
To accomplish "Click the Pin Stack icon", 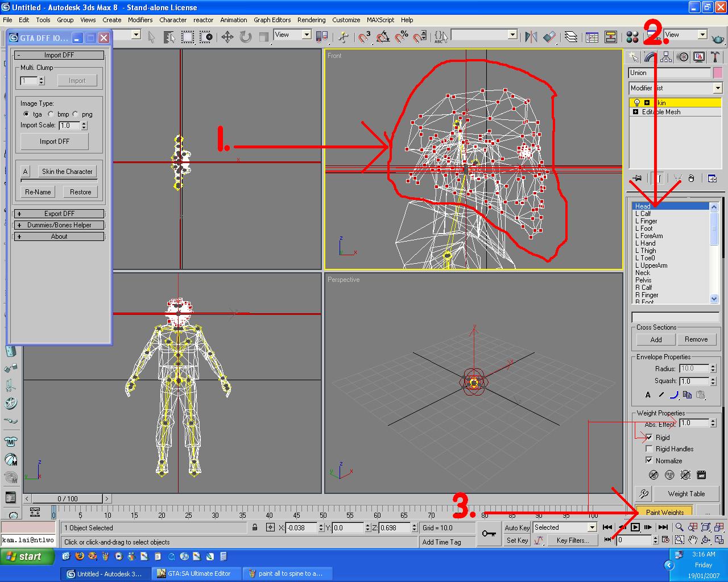I will tap(637, 178).
